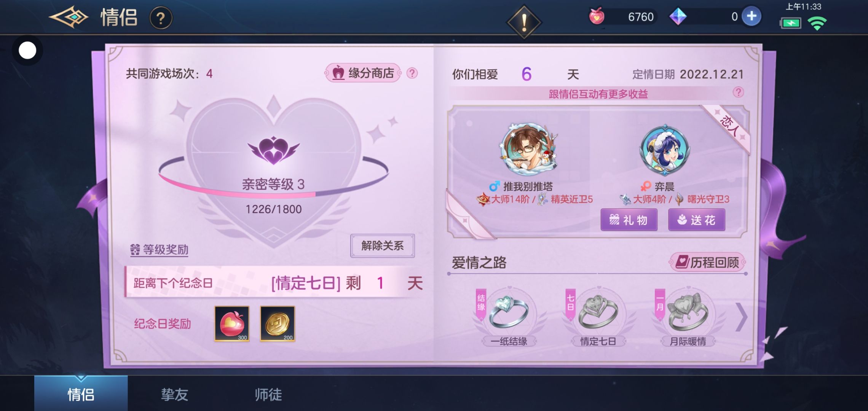Tap the 200 gold coin reward icon
Image resolution: width=868 pixels, height=411 pixels.
[x=278, y=323]
